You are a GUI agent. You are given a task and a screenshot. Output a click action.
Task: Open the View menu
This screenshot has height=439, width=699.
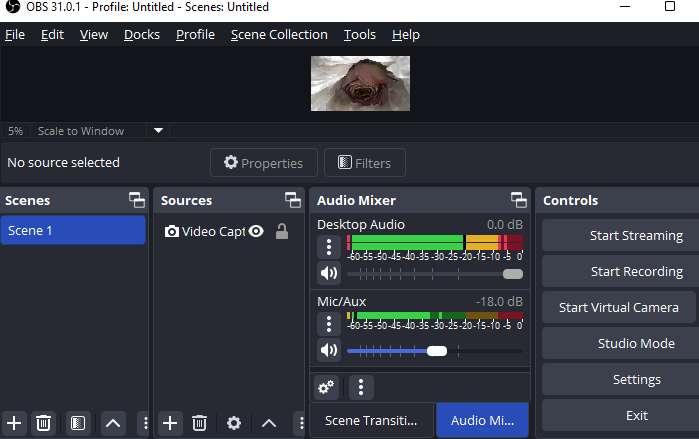[x=94, y=35]
